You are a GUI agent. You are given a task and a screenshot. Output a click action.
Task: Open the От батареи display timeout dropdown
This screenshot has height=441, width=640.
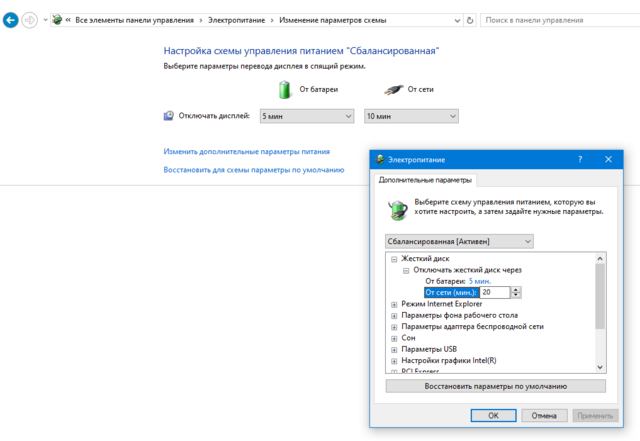pos(307,116)
